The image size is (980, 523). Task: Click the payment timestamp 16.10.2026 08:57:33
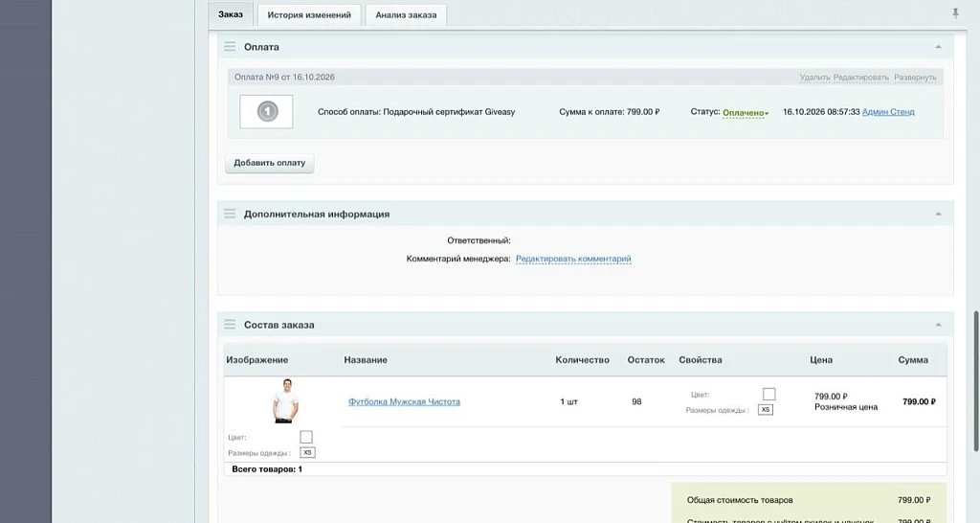820,112
